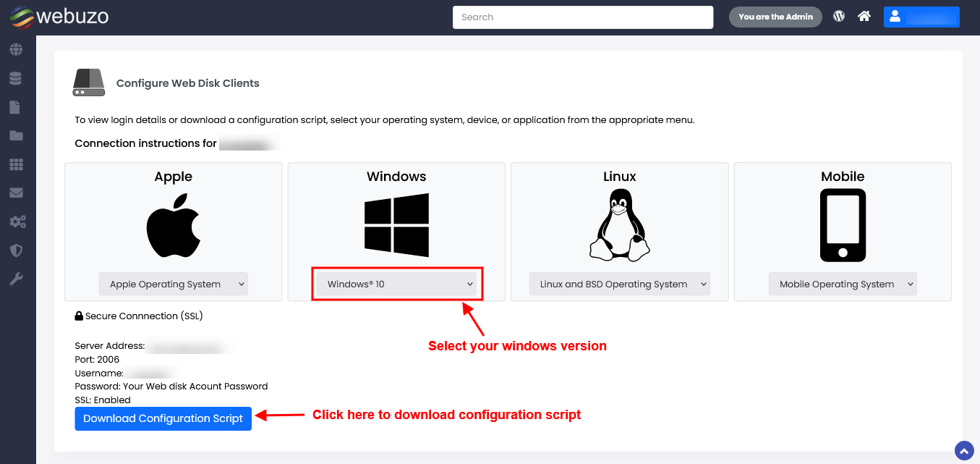Image resolution: width=980 pixels, height=464 pixels.
Task: Open the blue user account button
Action: pos(921,16)
